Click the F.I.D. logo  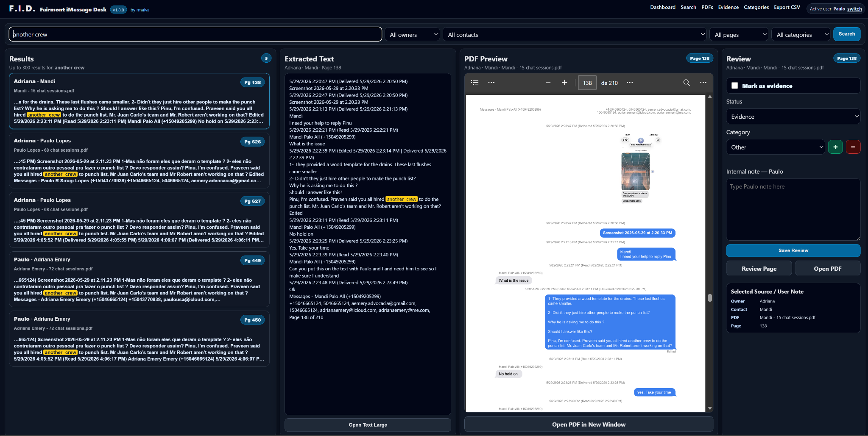(22, 8)
